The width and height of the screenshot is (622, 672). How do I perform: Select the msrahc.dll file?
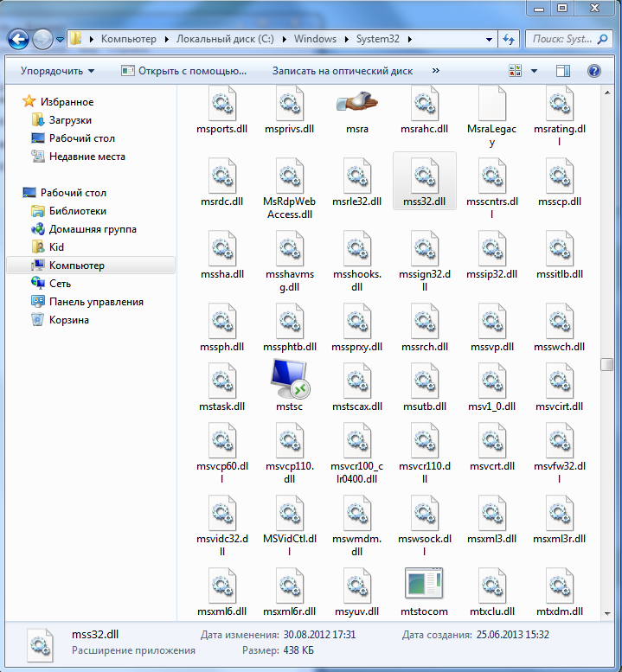click(424, 111)
